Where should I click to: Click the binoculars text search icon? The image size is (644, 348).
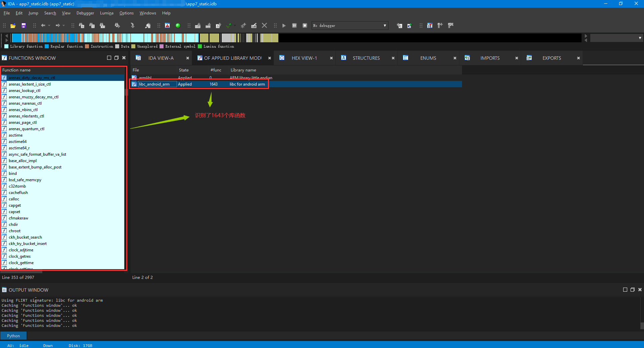point(92,26)
